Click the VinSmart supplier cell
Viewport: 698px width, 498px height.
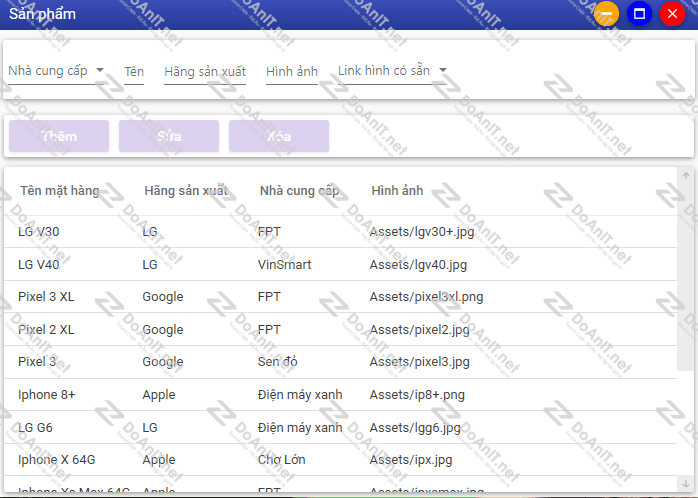point(284,265)
